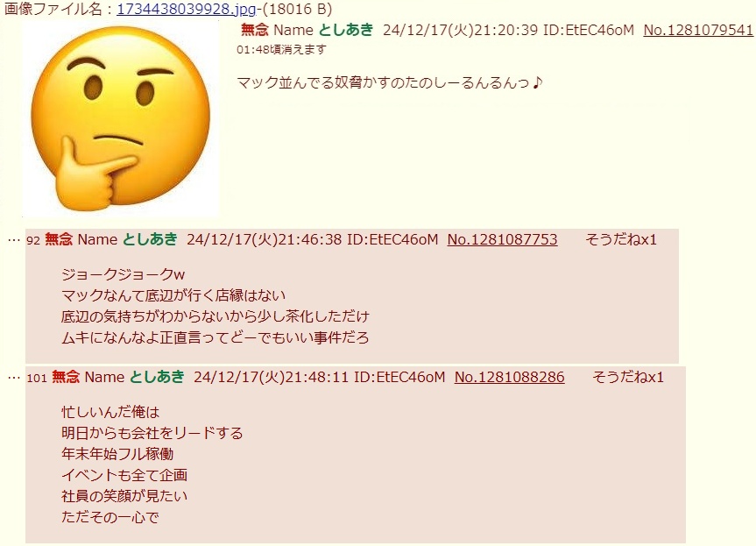Click ID:EtEC46oM in reply 92
This screenshot has height=546, width=756.
392,239
